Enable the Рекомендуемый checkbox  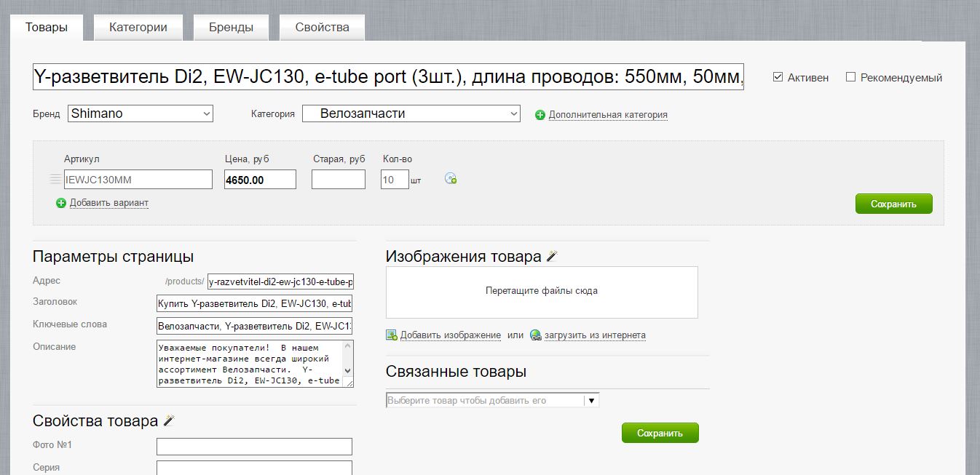click(x=850, y=77)
